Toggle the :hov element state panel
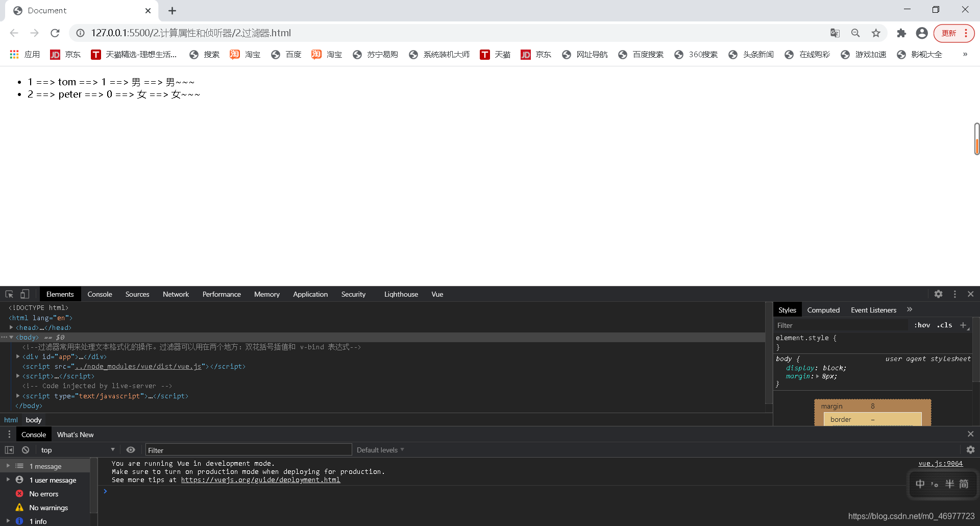The width and height of the screenshot is (980, 526). click(922, 325)
